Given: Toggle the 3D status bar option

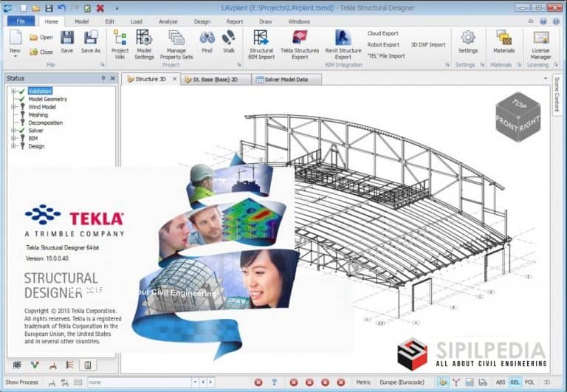Looking at the screenshot, I should click(547, 382).
